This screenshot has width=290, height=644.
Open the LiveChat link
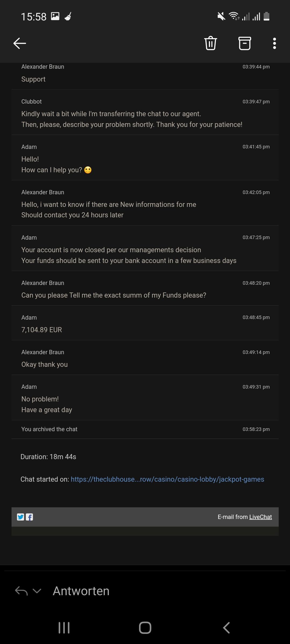tap(260, 517)
